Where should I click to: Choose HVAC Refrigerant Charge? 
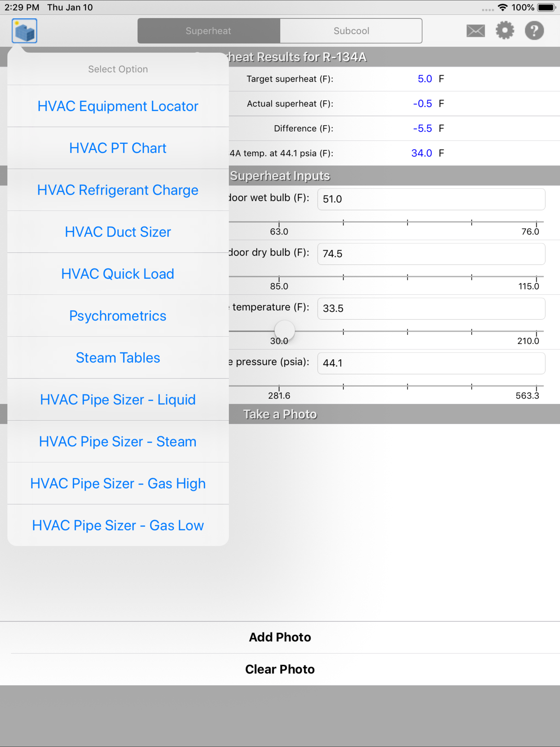click(x=118, y=190)
